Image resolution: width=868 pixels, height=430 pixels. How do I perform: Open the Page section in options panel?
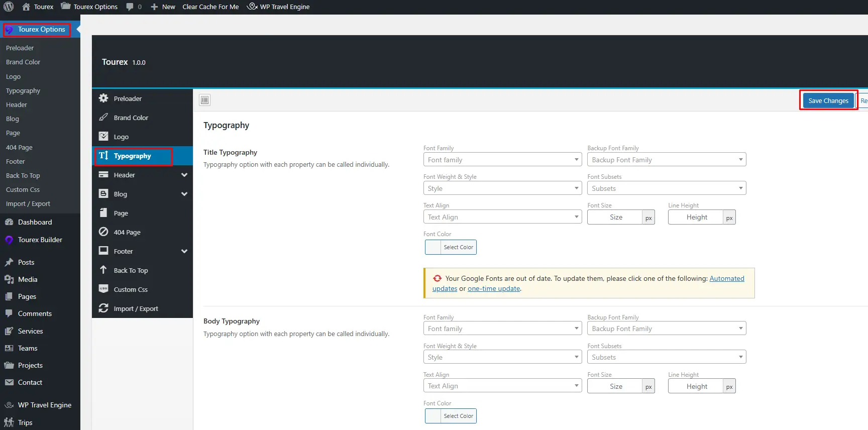point(143,213)
